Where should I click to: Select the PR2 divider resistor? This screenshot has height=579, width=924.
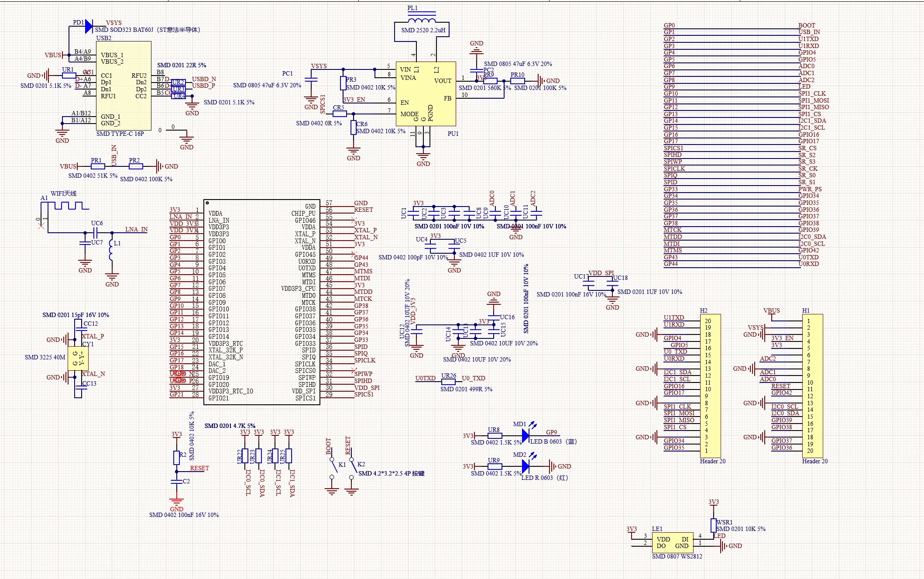pyautogui.click(x=135, y=166)
